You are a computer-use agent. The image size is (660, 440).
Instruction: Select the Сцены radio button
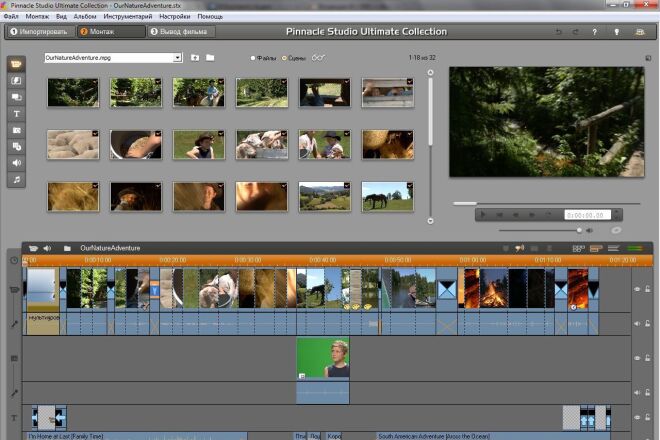(284, 58)
